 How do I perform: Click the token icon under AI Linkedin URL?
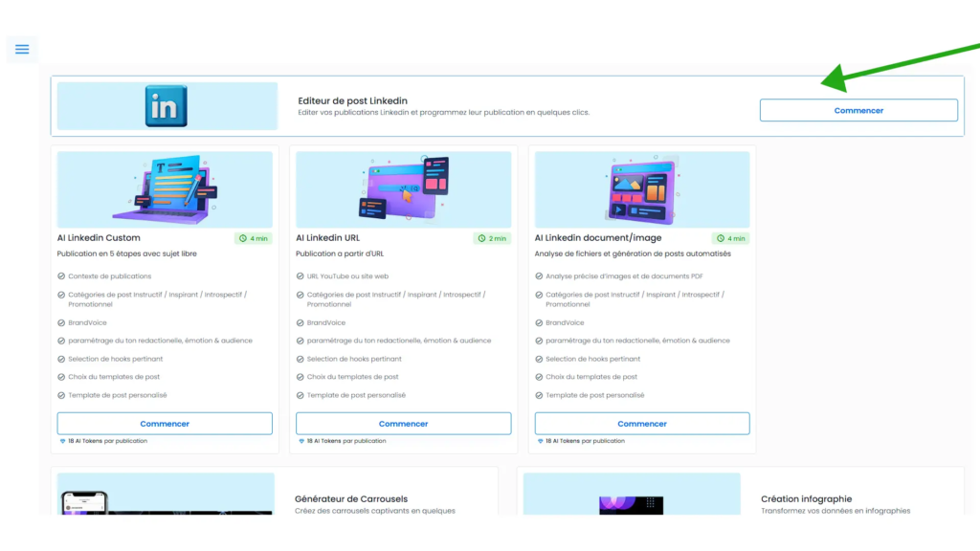click(x=301, y=441)
